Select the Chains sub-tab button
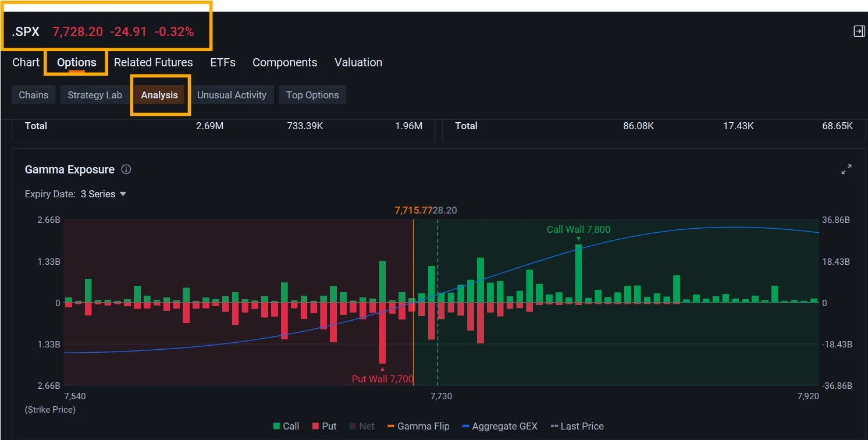This screenshot has width=868, height=440. pos(34,95)
